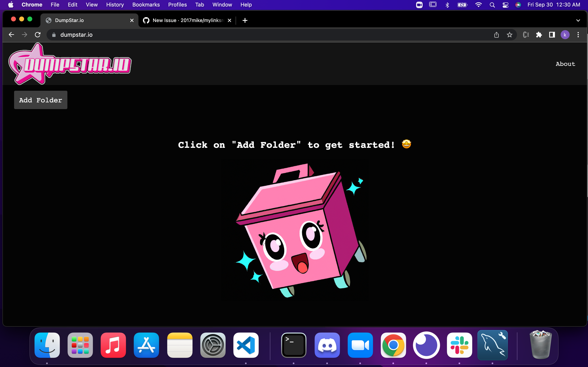
Task: Open the share page icon
Action: click(x=496, y=35)
